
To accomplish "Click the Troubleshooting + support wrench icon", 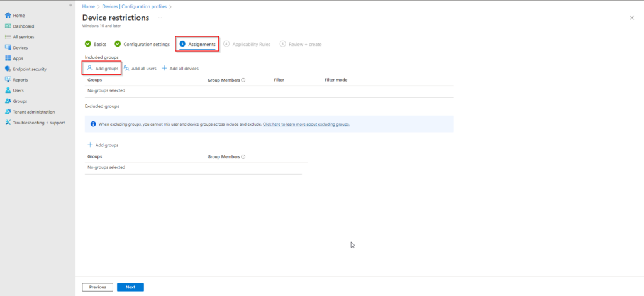I will (x=8, y=123).
